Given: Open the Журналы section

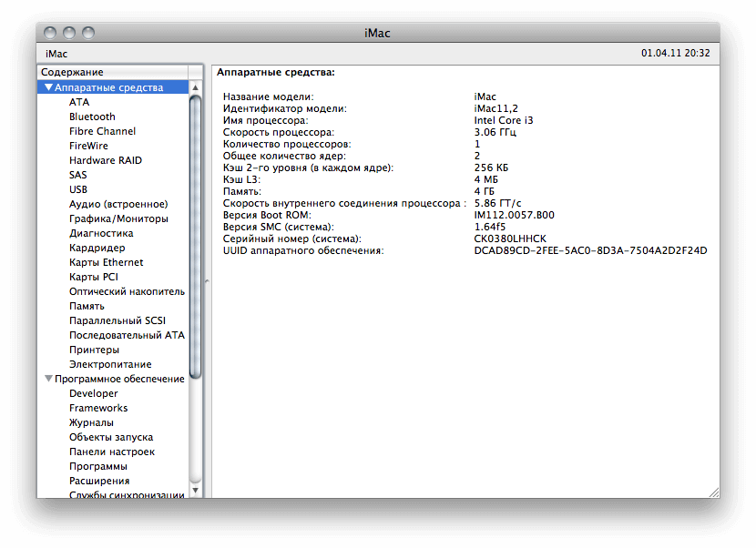Looking at the screenshot, I should 91,422.
